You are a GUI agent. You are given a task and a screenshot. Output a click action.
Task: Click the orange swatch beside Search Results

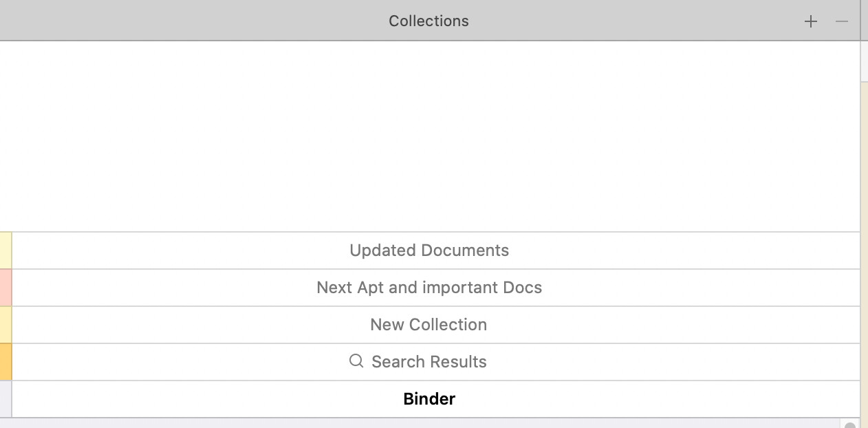point(6,362)
